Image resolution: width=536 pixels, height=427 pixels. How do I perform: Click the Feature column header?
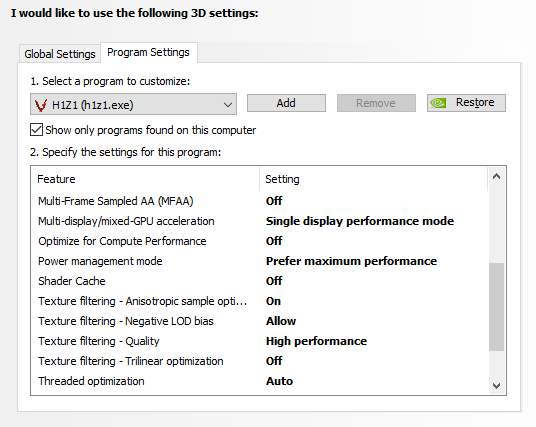[x=145, y=179]
